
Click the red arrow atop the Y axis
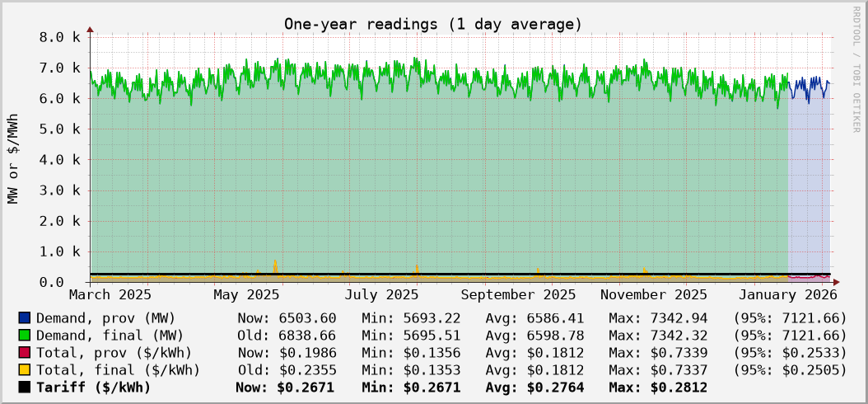tap(90, 29)
